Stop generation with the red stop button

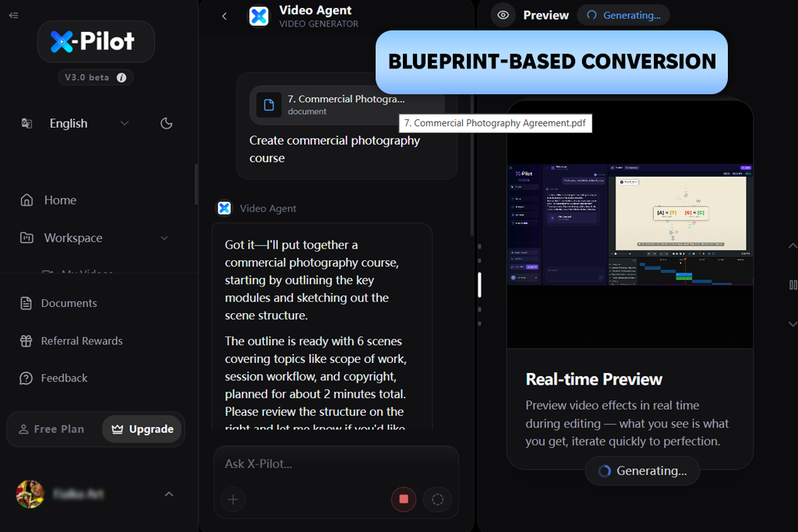pos(404,499)
